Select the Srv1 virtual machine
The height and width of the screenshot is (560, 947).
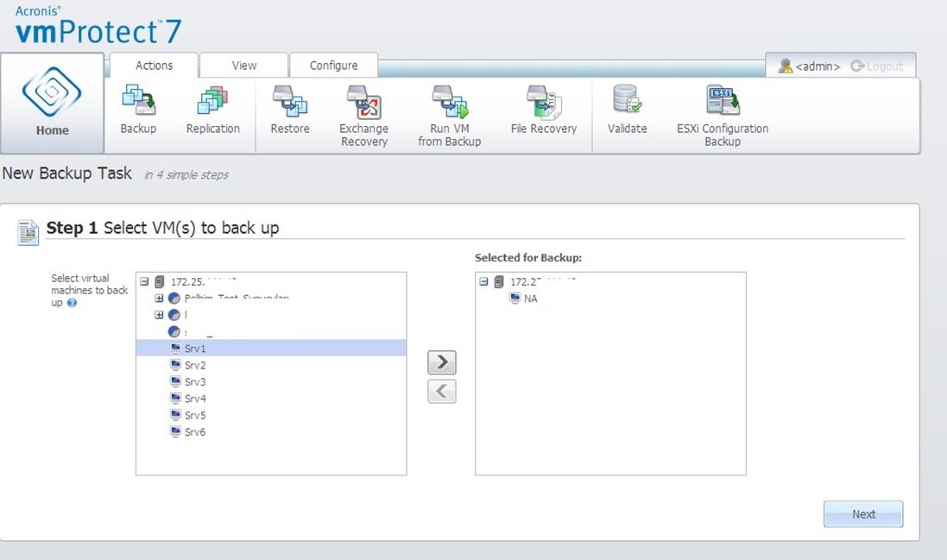(271, 349)
